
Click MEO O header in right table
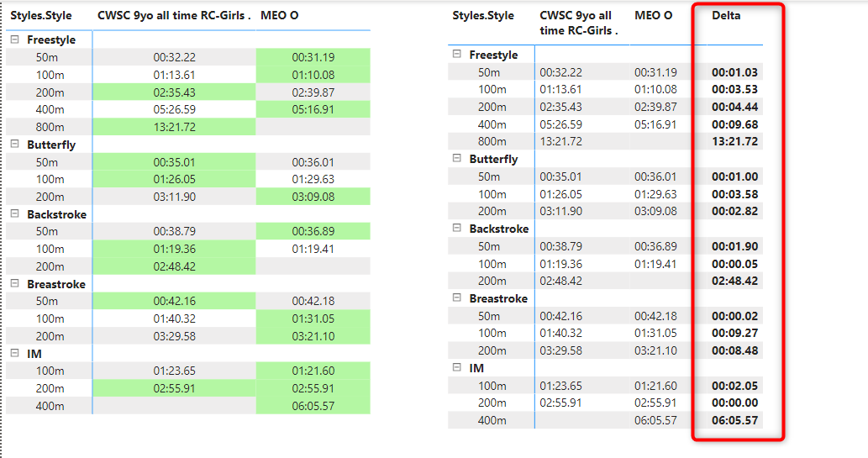coord(653,15)
